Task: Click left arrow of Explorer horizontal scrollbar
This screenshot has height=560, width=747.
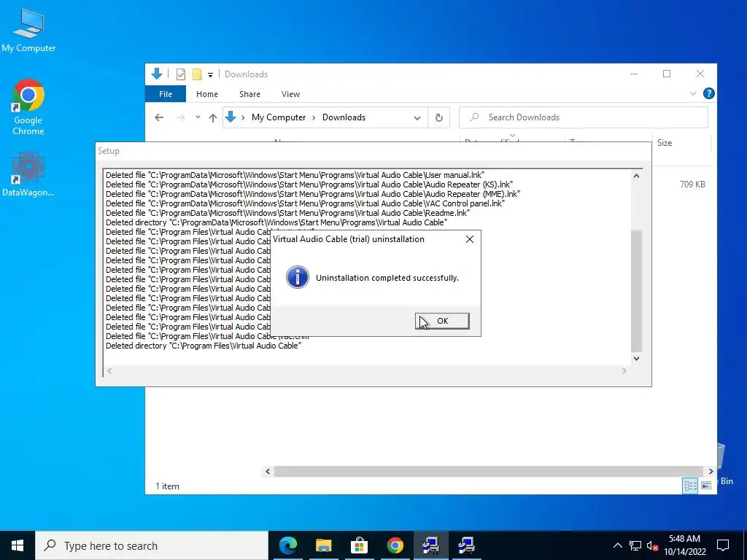Action: pyautogui.click(x=268, y=472)
